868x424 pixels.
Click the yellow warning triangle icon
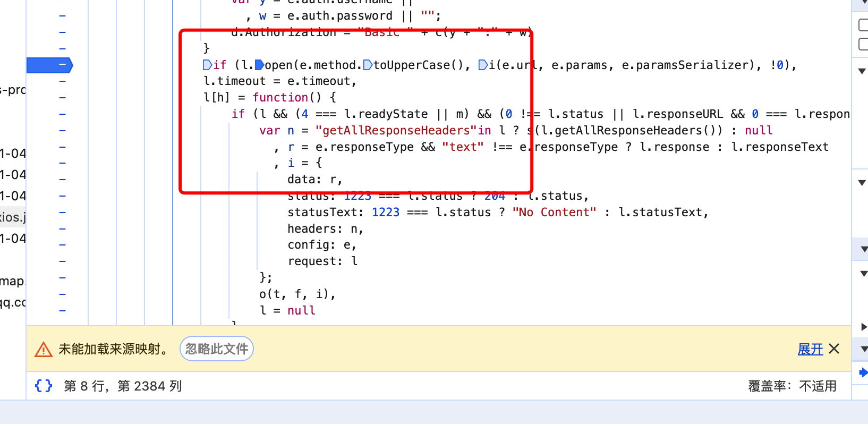[43, 349]
